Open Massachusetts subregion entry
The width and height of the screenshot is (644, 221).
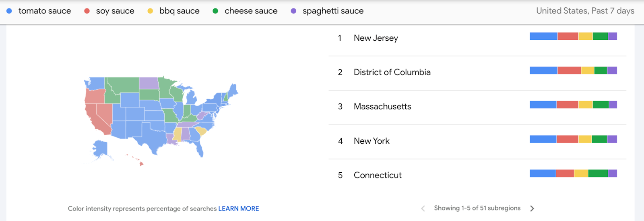click(x=477, y=107)
